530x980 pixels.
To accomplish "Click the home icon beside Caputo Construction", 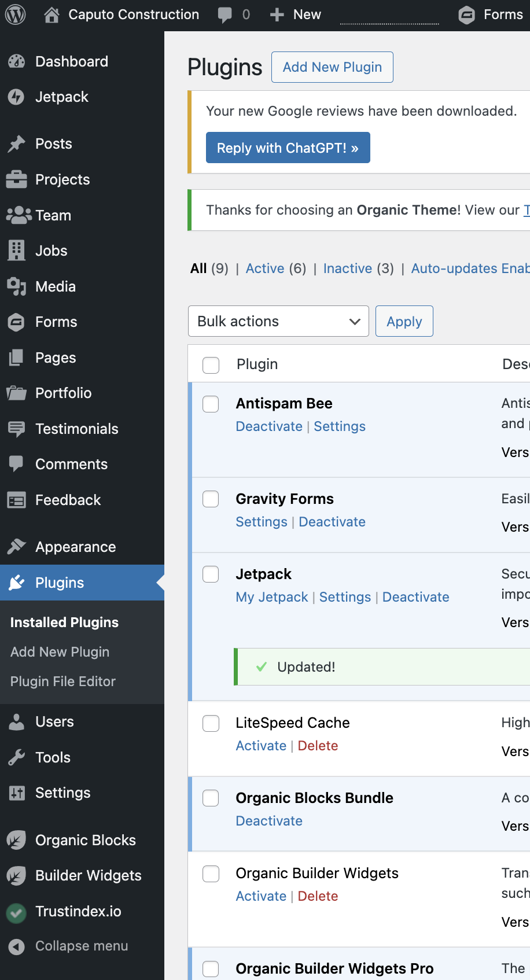I will point(51,14).
